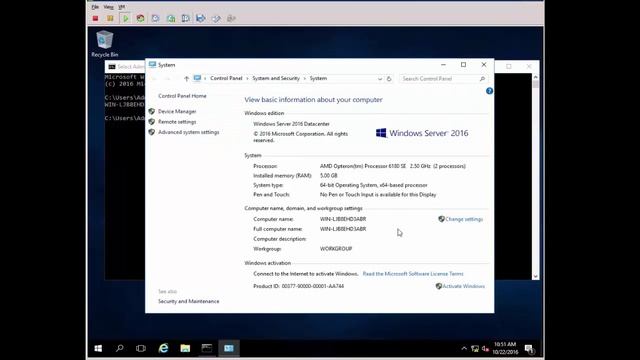Open the View menu

[x=108, y=7]
